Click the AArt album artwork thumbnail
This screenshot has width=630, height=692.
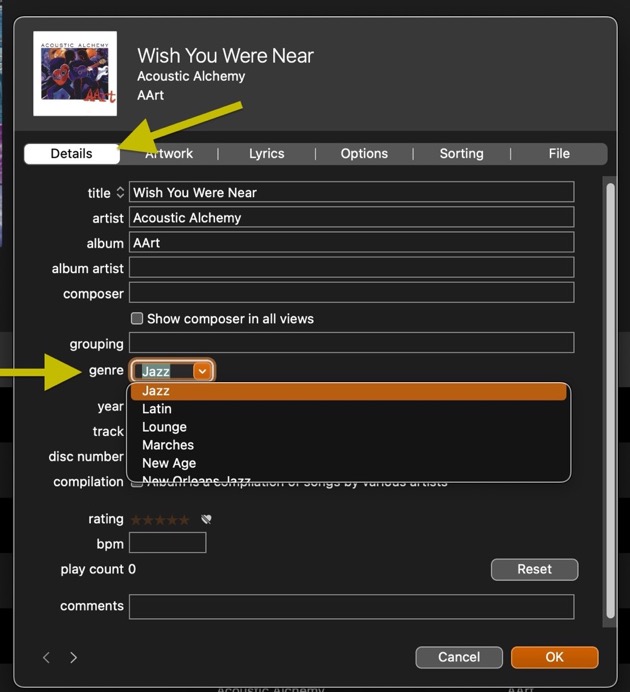click(75, 73)
